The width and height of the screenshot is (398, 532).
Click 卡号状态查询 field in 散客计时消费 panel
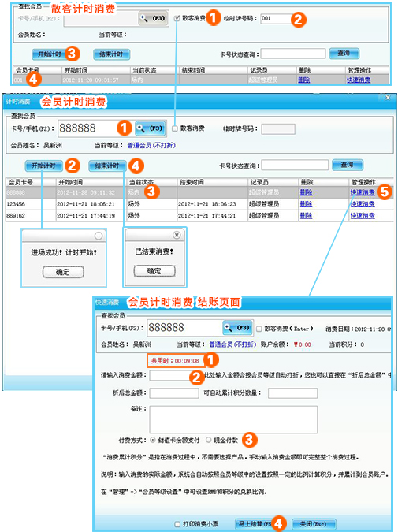(x=293, y=54)
